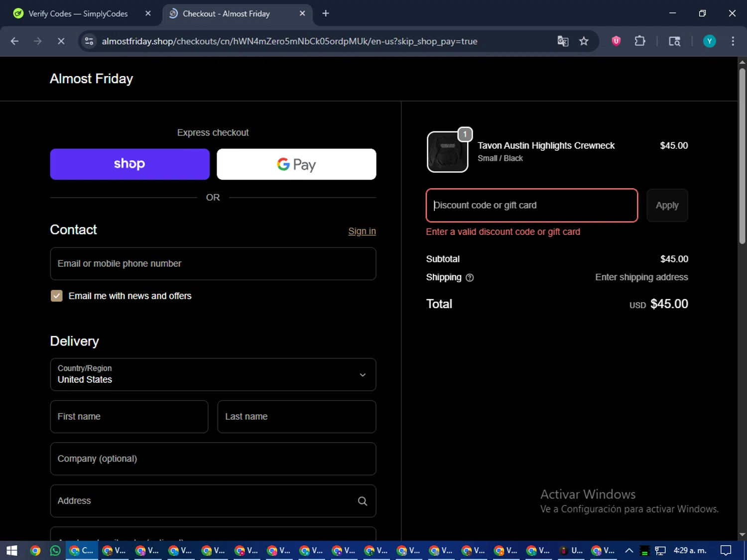This screenshot has width=747, height=560.
Task: Uncheck Email me with news and offers
Action: pos(57,296)
